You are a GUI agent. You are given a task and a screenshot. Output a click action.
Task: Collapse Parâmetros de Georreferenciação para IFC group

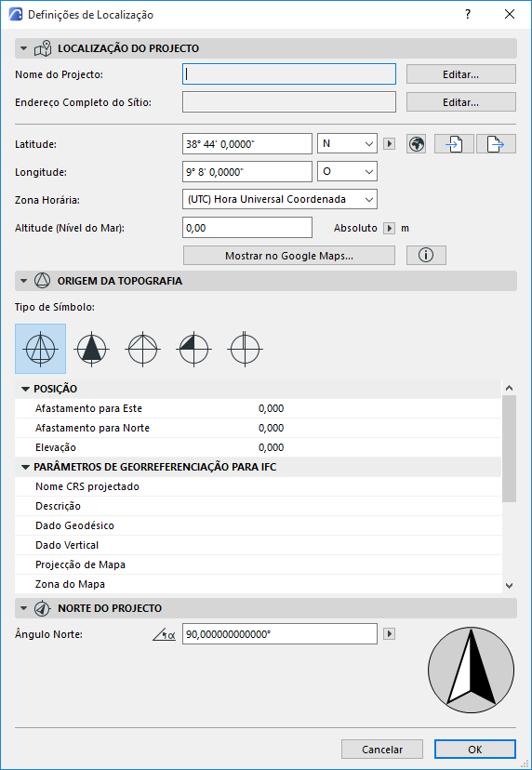[x=25, y=467]
